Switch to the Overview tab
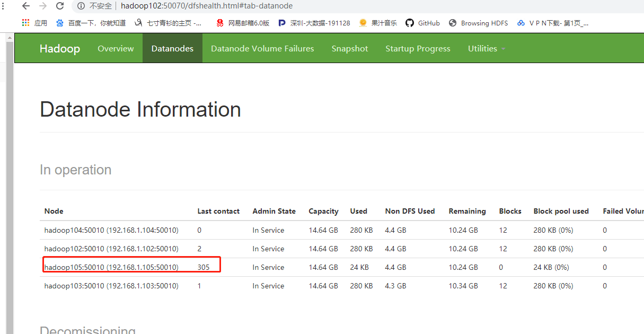The image size is (644, 334). pyautogui.click(x=116, y=48)
